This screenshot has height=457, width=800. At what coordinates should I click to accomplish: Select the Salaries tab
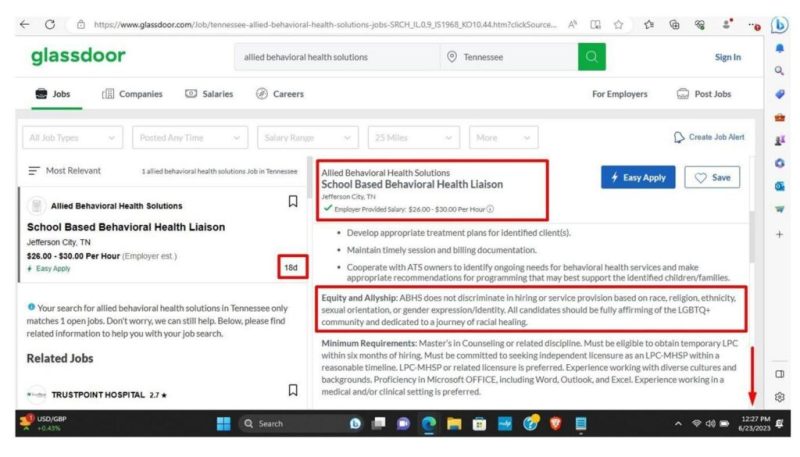(209, 94)
